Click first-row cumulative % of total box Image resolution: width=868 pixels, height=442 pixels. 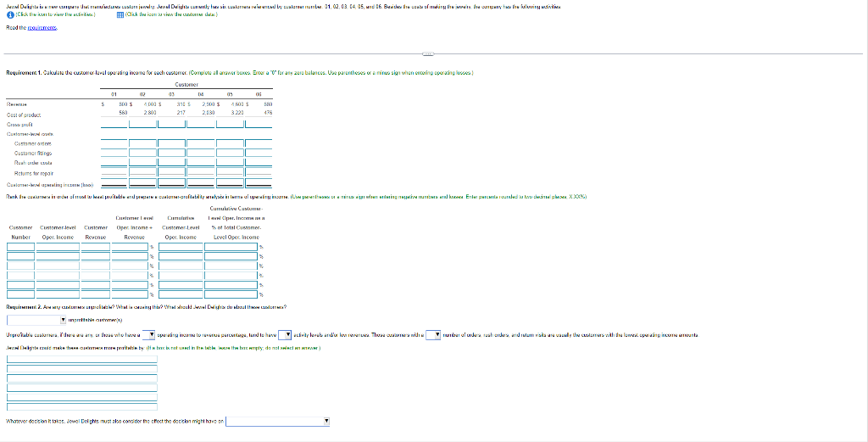(x=231, y=247)
